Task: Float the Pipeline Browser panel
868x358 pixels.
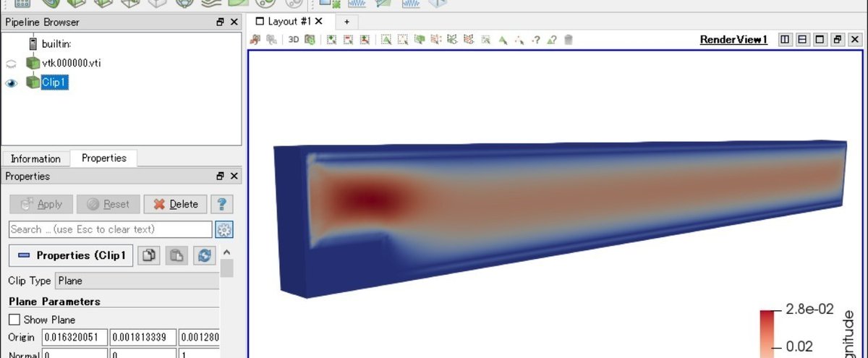Action: pyautogui.click(x=221, y=22)
